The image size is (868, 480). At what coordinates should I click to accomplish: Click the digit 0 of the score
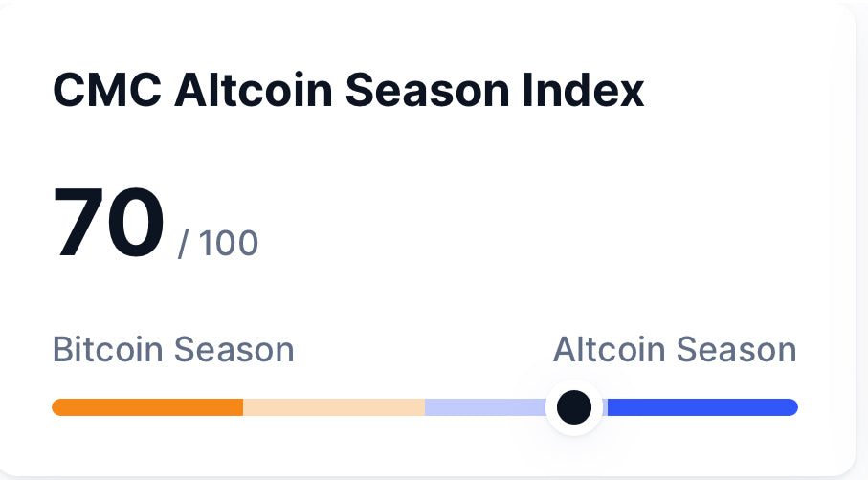coord(137,224)
